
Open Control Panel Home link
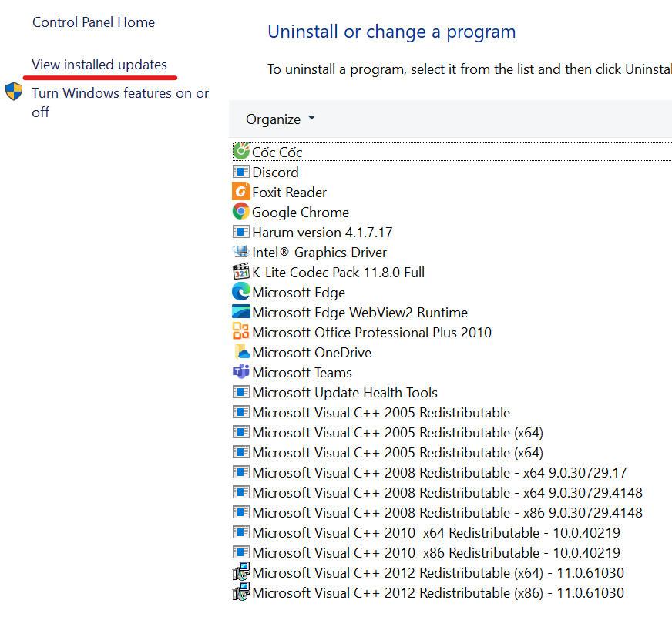coord(93,22)
